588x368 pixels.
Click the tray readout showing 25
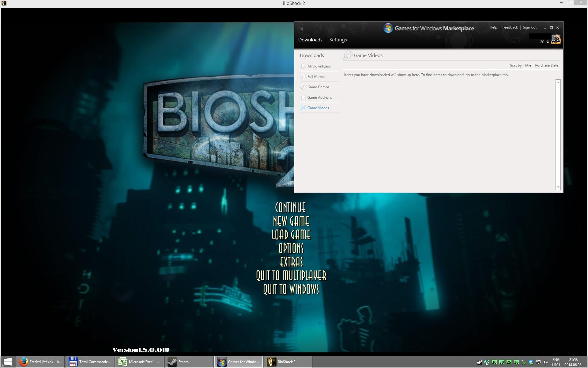[509, 362]
